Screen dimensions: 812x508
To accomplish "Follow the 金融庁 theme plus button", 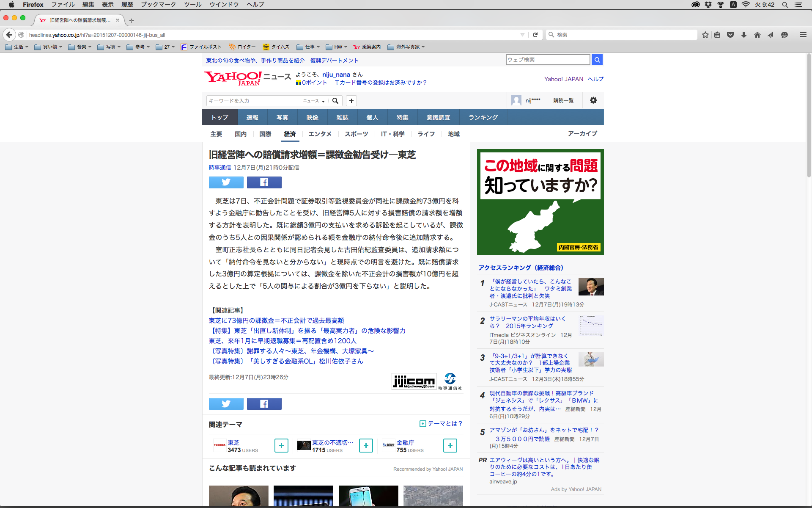I will coord(450,445).
